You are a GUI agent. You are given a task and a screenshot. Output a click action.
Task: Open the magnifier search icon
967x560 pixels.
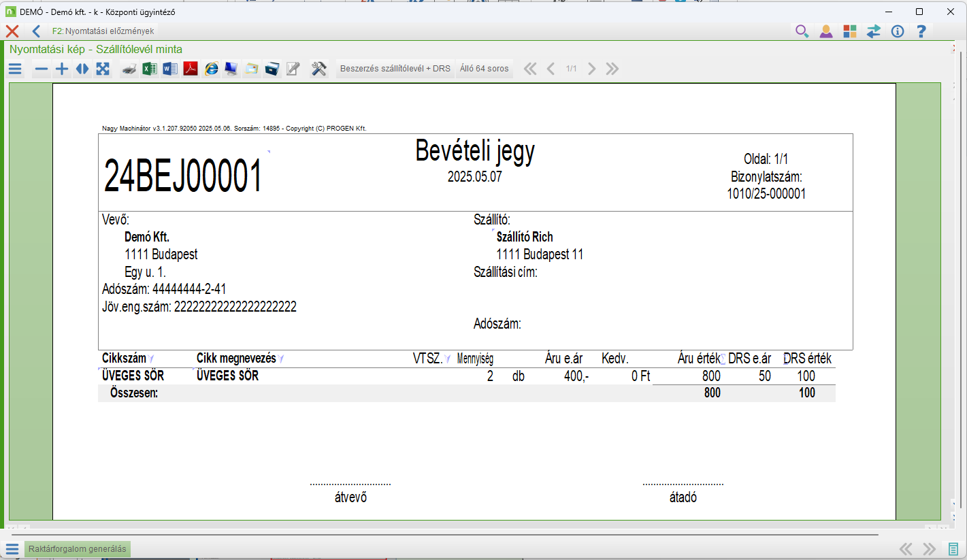[802, 31]
